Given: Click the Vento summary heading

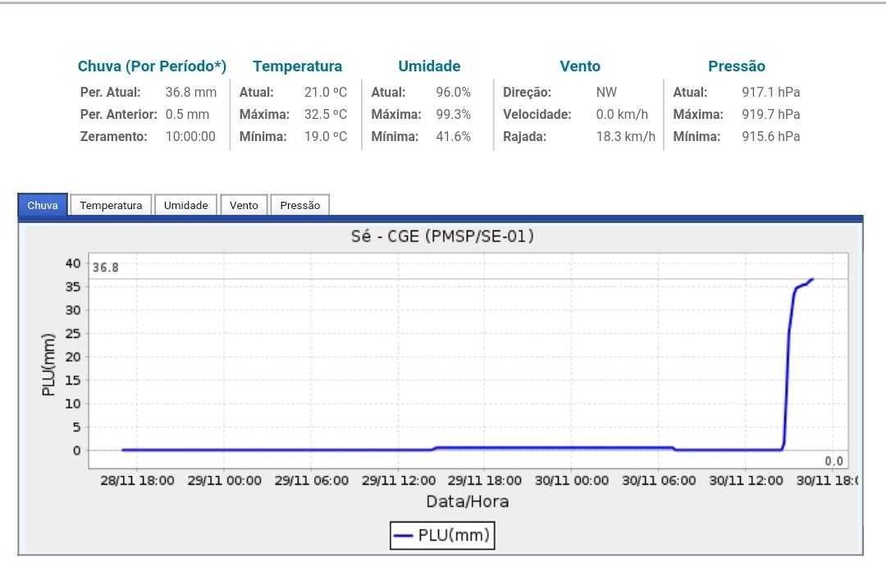Looking at the screenshot, I should tap(580, 66).
